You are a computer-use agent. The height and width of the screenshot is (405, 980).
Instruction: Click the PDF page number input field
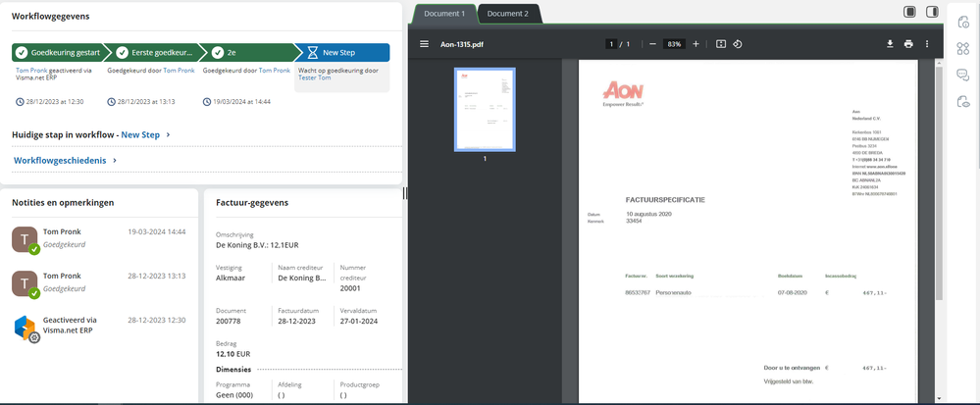(x=610, y=44)
